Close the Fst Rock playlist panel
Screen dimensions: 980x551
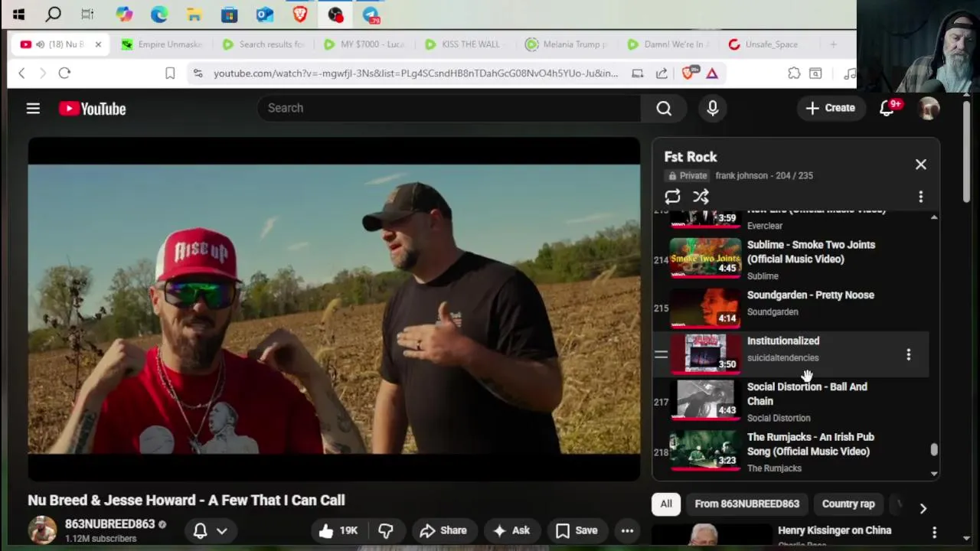tap(920, 165)
